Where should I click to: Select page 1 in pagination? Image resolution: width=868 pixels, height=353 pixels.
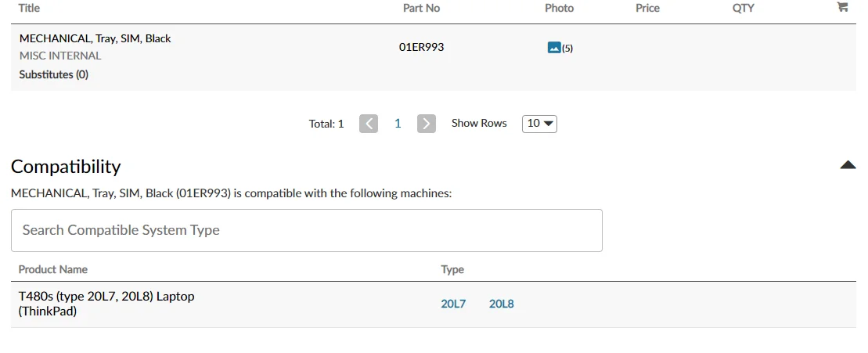coord(398,124)
